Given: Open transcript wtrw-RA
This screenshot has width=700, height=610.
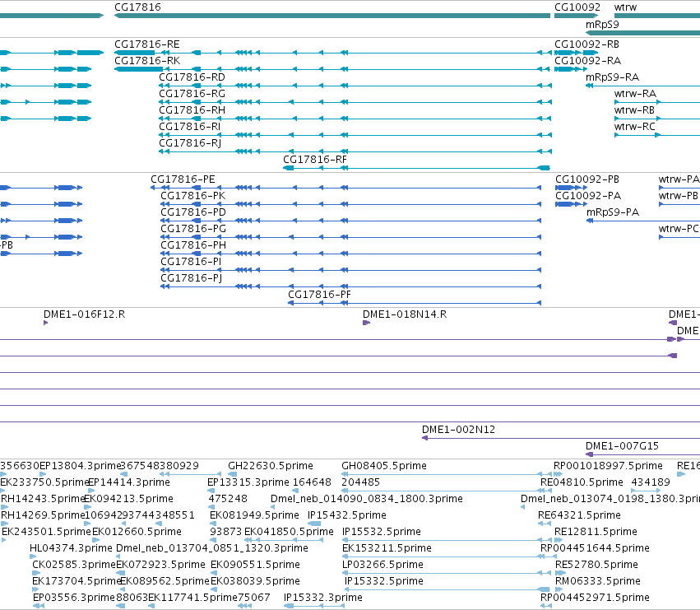Looking at the screenshot, I should tap(635, 94).
